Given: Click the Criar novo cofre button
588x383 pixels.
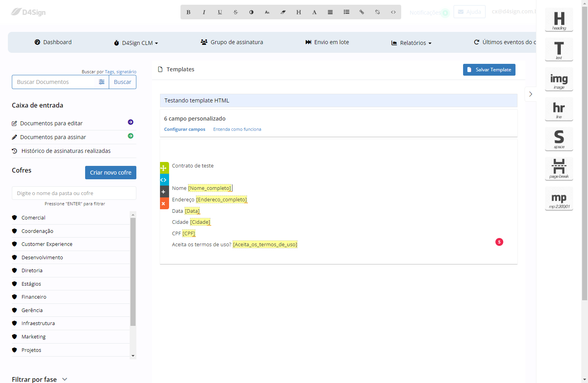Looking at the screenshot, I should (111, 173).
